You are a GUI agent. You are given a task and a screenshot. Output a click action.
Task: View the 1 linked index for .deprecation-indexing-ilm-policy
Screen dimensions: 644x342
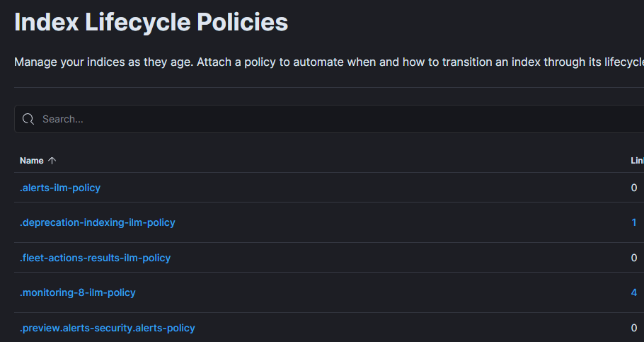pyautogui.click(x=634, y=222)
